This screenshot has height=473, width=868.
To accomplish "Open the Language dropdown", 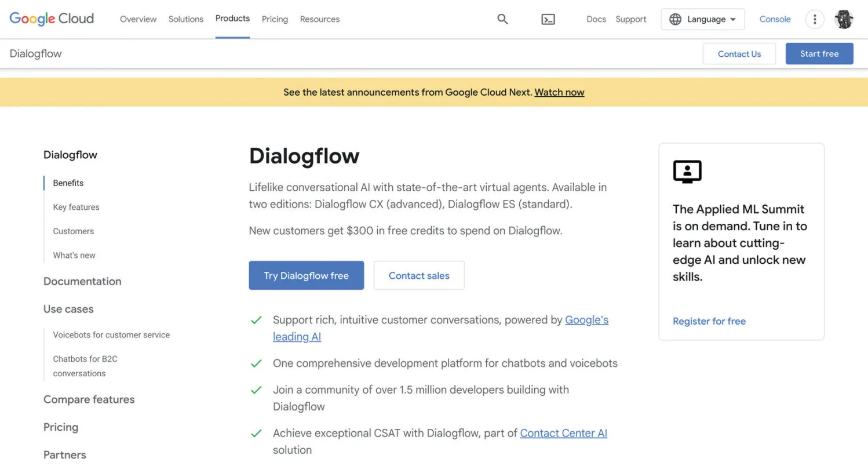I will 702,19.
